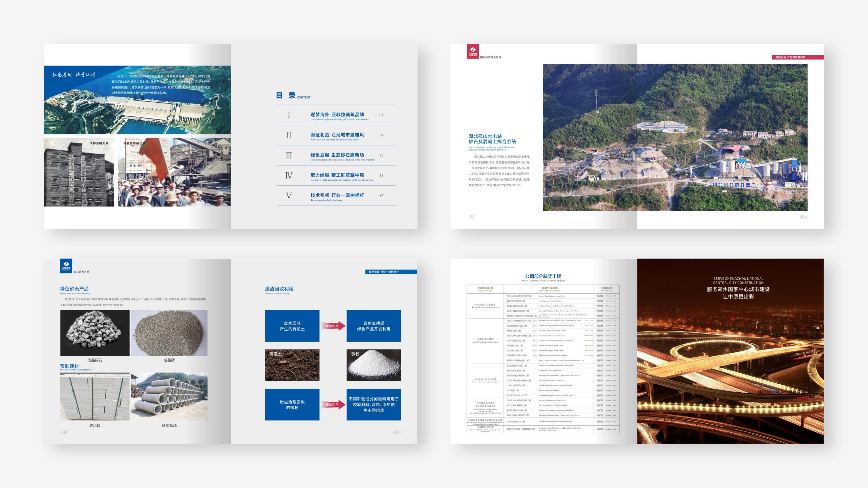Click the blue box 废水回收产生的有机土
This screenshot has width=868, height=488.
pos(292,326)
